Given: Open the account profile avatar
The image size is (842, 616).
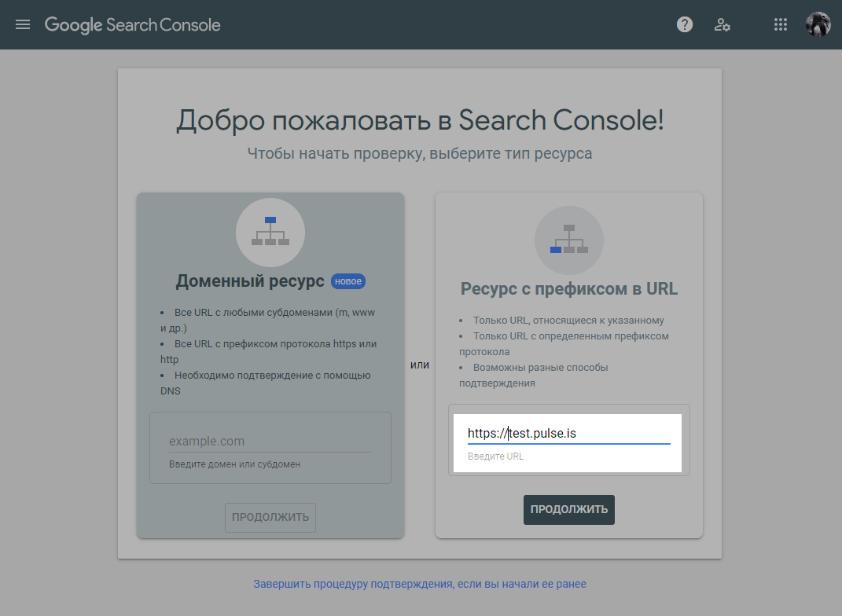Looking at the screenshot, I should click(818, 24).
